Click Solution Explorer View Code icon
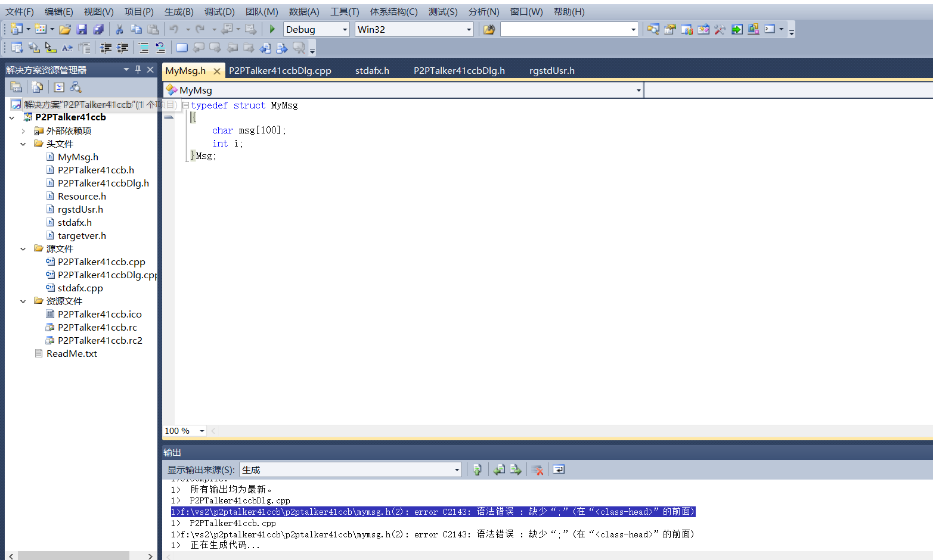This screenshot has height=560, width=933. (x=59, y=87)
